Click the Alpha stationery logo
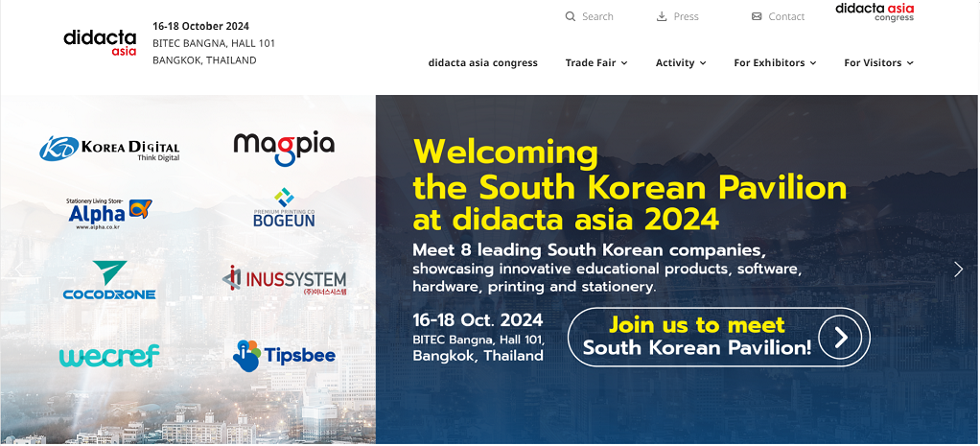 [x=109, y=214]
